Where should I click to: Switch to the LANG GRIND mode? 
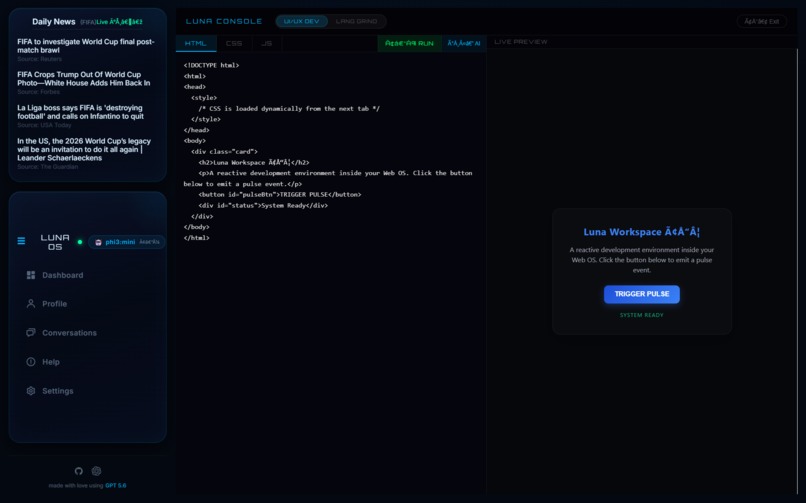356,22
